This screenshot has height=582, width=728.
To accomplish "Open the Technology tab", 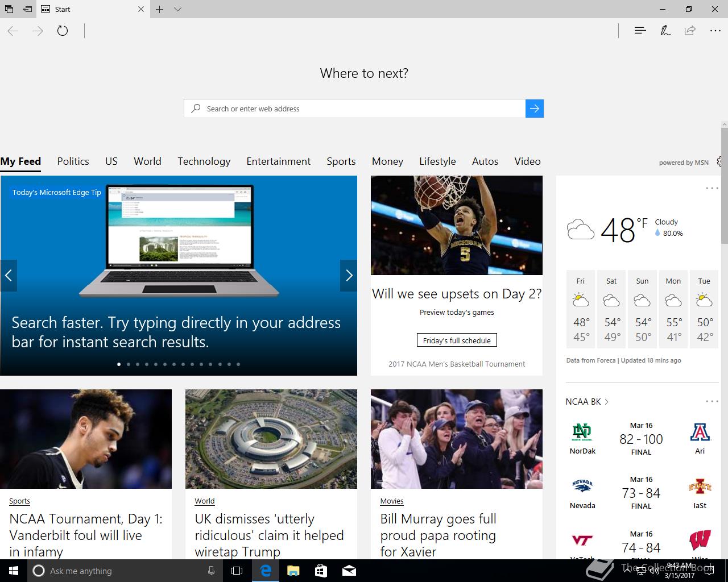I will (204, 161).
